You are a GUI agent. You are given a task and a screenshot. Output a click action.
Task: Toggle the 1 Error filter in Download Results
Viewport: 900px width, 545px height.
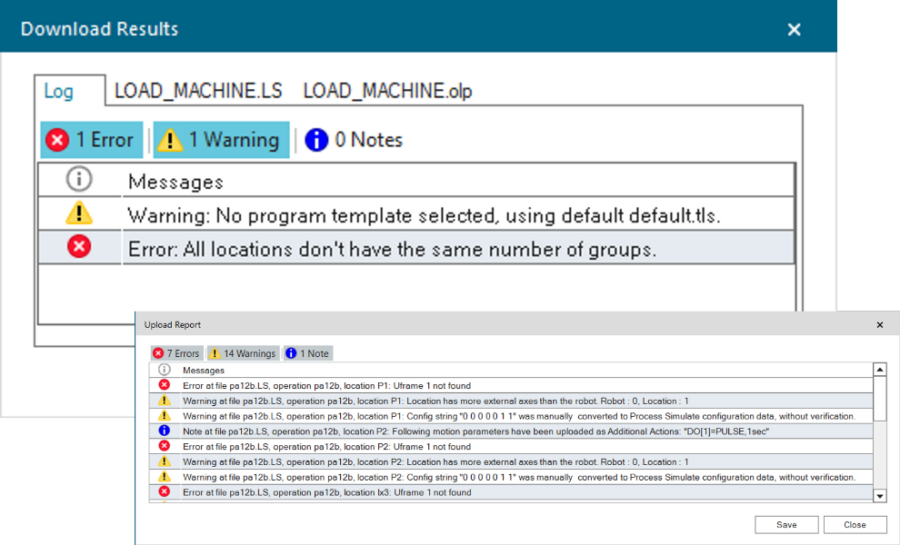(x=90, y=140)
